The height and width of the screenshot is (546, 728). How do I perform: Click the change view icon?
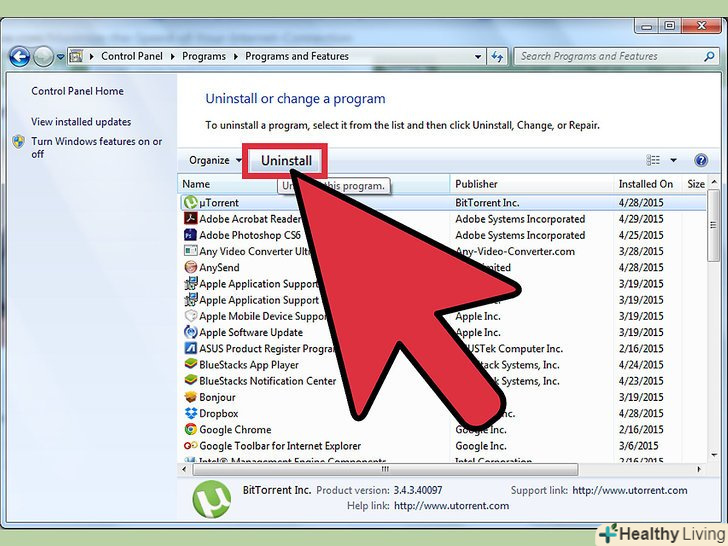(x=653, y=160)
